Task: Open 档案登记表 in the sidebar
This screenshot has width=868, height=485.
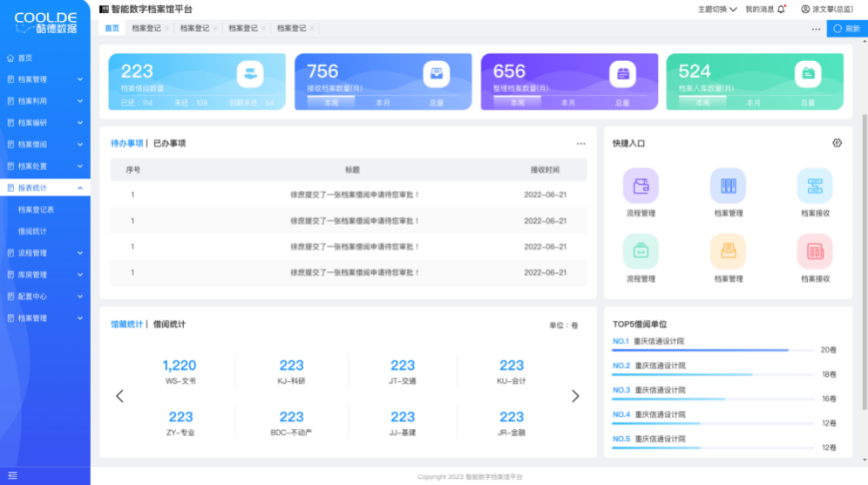Action: (x=37, y=209)
